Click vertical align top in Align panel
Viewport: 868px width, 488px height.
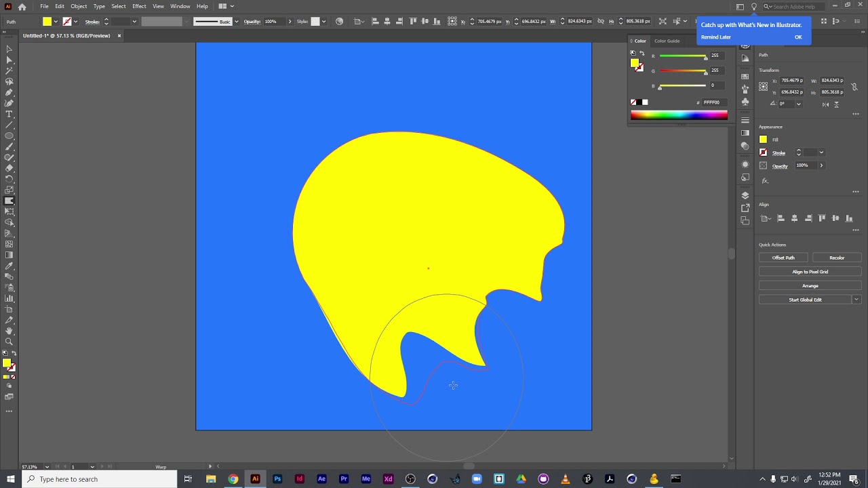822,218
